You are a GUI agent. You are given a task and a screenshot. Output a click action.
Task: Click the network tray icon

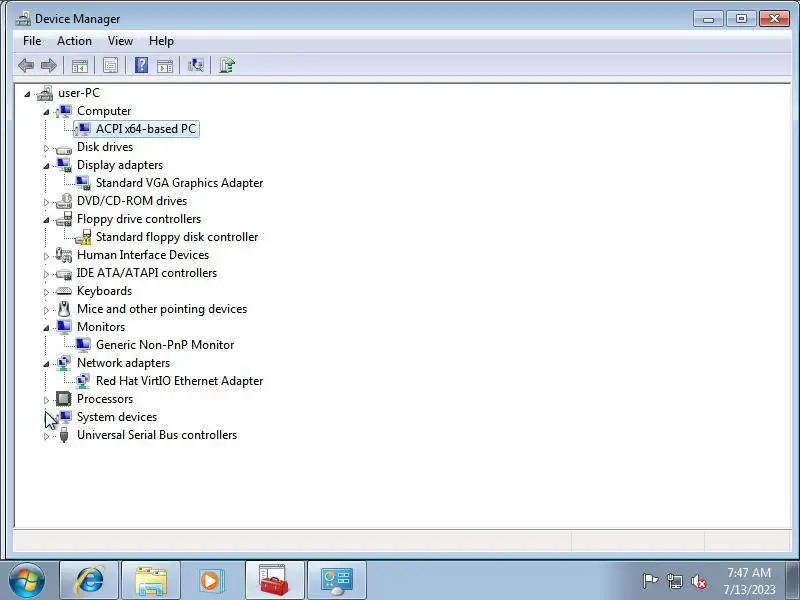click(x=674, y=581)
